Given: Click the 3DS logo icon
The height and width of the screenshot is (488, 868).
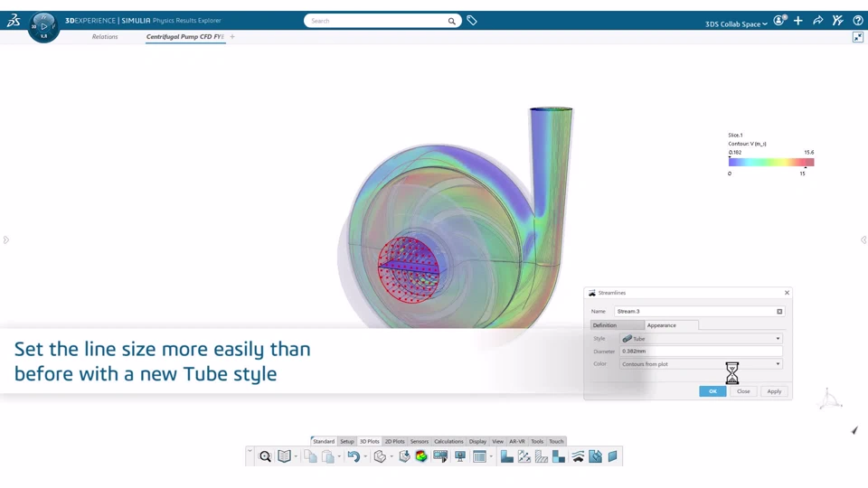Looking at the screenshot, I should pyautogui.click(x=14, y=21).
